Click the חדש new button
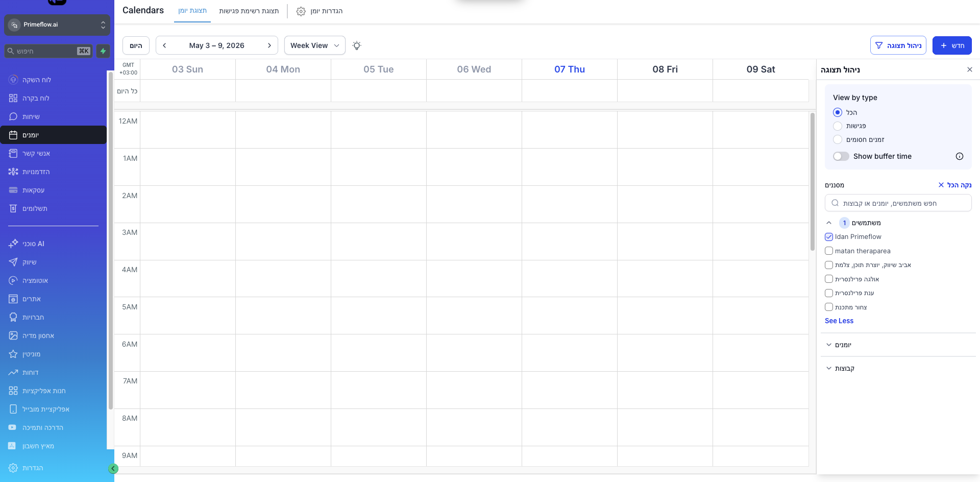Screen dimensions: 980x482 952,45
